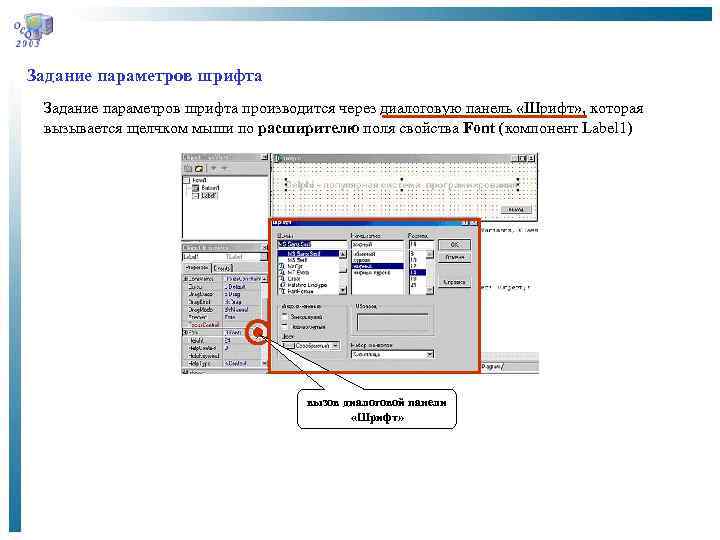This screenshot has height=540, width=720.
Task: Click the Form1 window title icon
Action: click(x=277, y=158)
